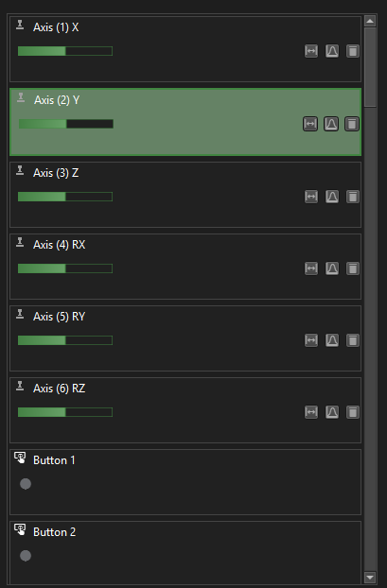387x588 pixels.
Task: Click the trash icon on Axis (1) X
Action: coord(353,51)
